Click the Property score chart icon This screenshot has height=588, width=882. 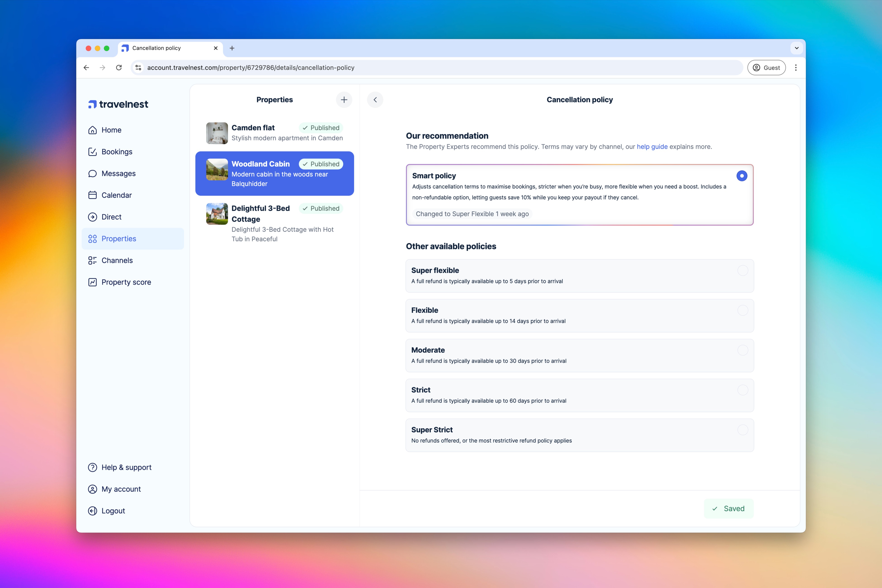coord(92,282)
